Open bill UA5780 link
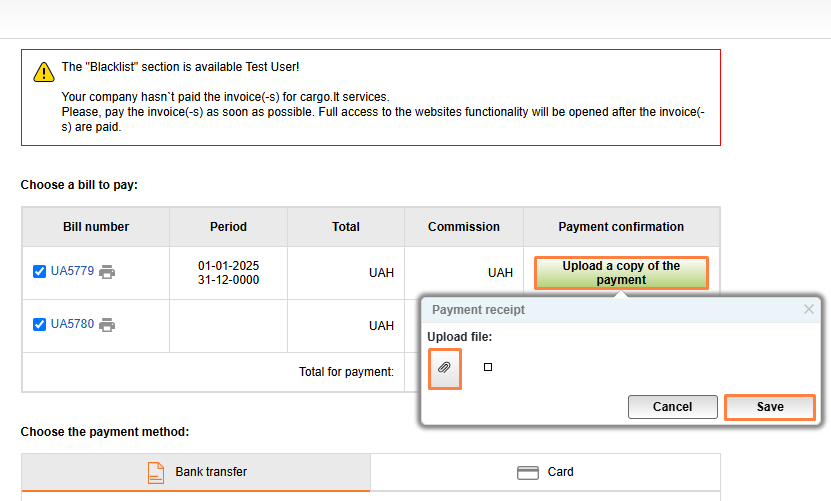The width and height of the screenshot is (831, 501). tap(72, 324)
